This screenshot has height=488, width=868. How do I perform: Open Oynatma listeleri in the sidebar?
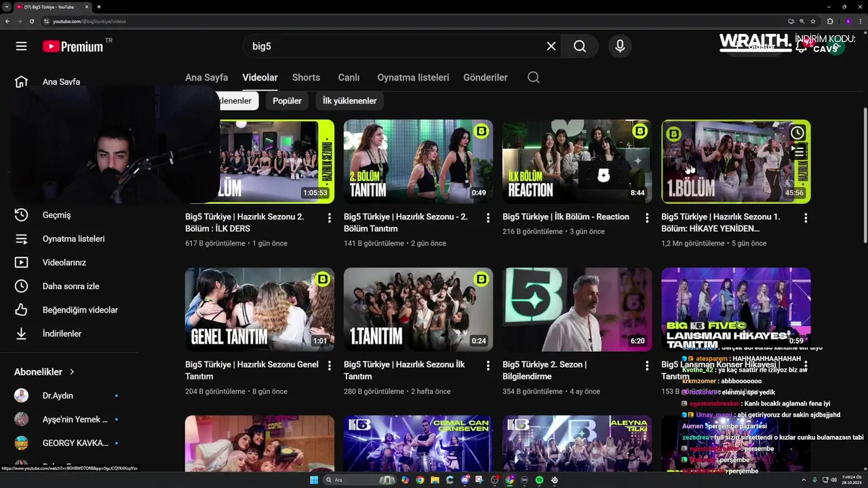tap(73, 239)
